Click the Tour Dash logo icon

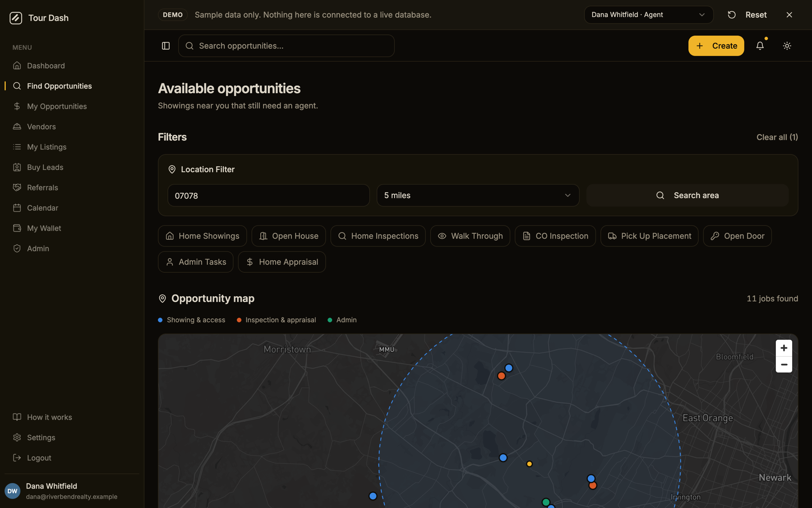click(x=16, y=18)
